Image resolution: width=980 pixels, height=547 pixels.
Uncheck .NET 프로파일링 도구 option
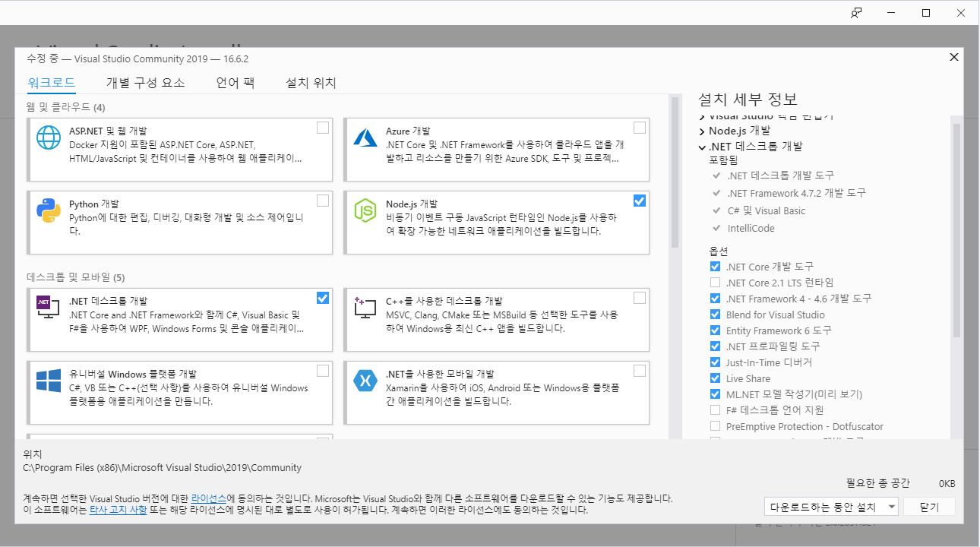coord(715,346)
